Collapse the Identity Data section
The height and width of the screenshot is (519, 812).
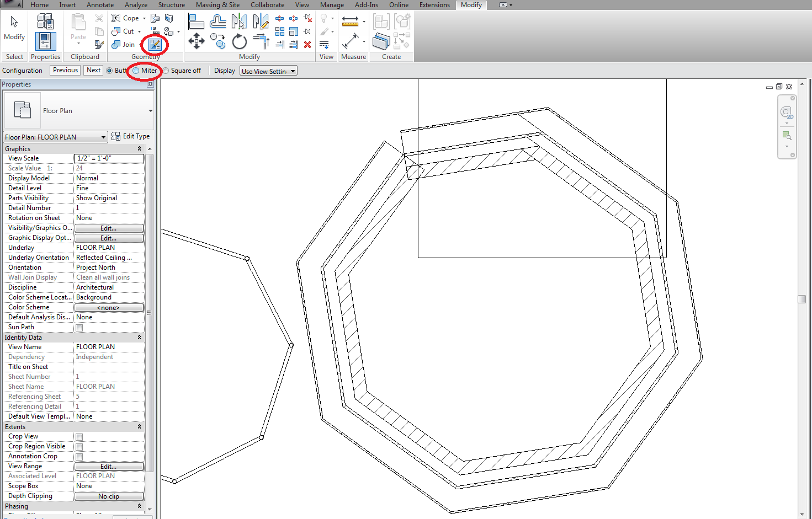tap(139, 338)
